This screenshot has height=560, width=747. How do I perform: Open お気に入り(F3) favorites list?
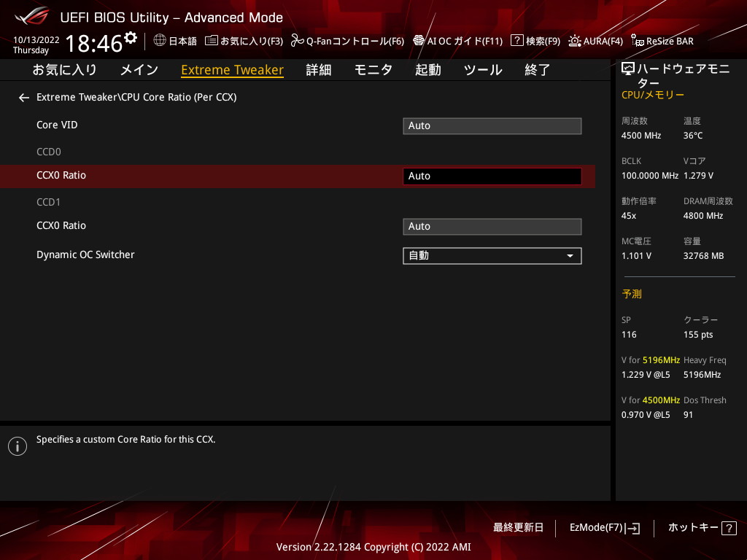[x=244, y=41]
